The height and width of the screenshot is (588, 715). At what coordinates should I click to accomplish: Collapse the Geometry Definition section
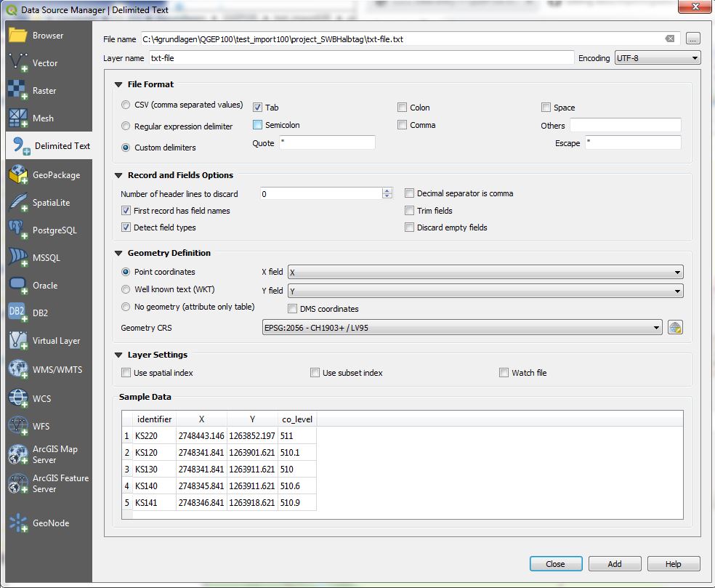tap(118, 253)
